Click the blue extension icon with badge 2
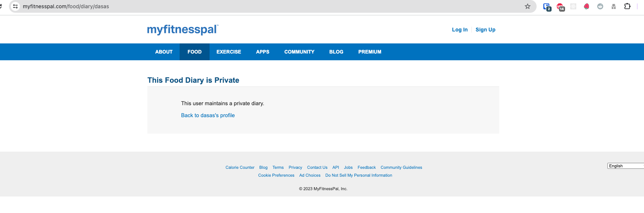Image resolution: width=644 pixels, height=213 pixels. tap(547, 6)
